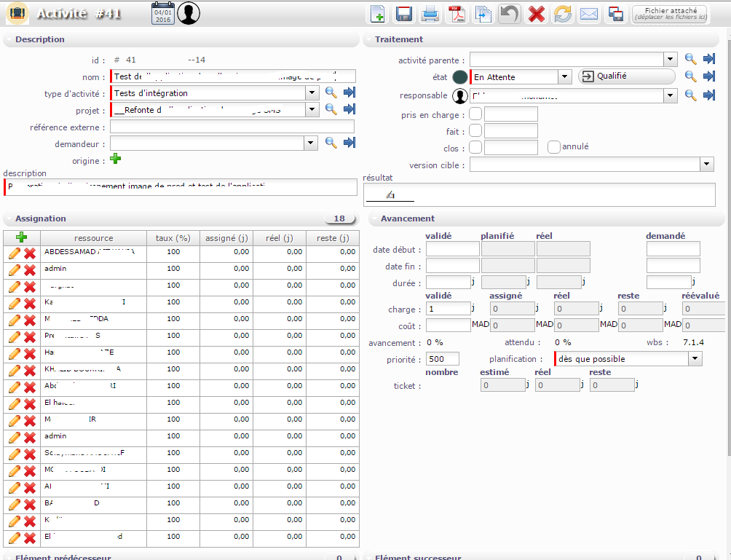Save the activity with the floppy disk icon
731x560 pixels.
pyautogui.click(x=404, y=14)
